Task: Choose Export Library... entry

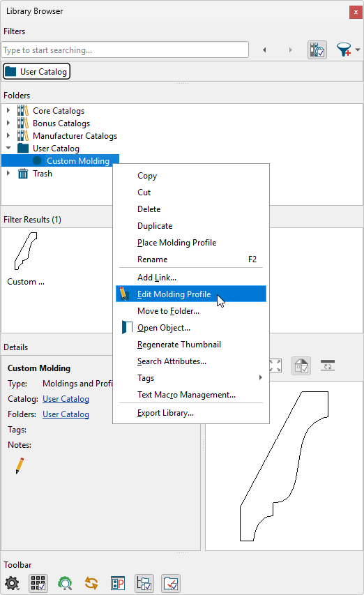Action: [191, 412]
